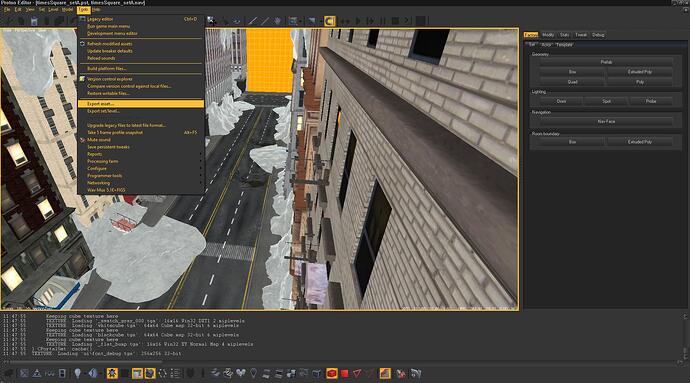Switch to the Debug tab
The width and height of the screenshot is (690, 383).
(x=598, y=35)
